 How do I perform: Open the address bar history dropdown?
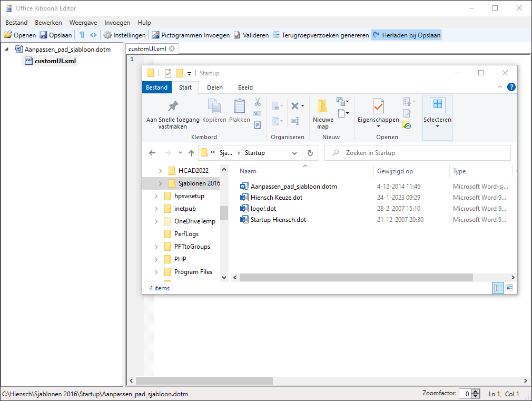coord(294,153)
